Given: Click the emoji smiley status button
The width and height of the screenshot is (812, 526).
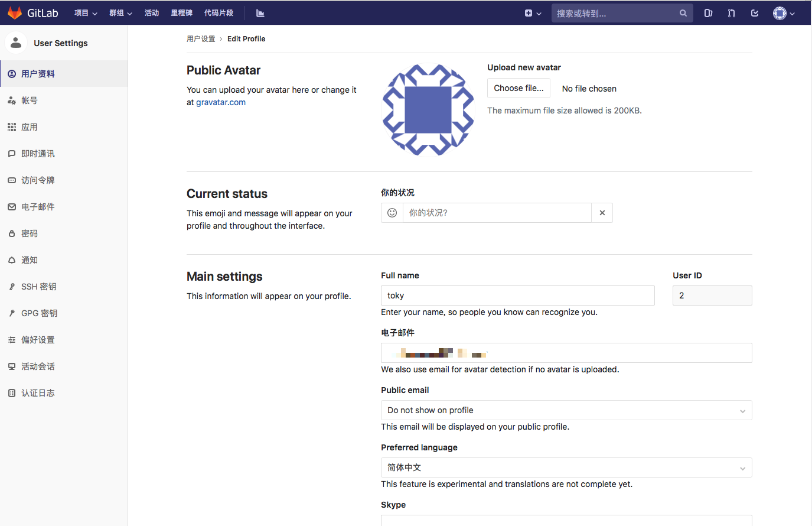Looking at the screenshot, I should [x=392, y=213].
